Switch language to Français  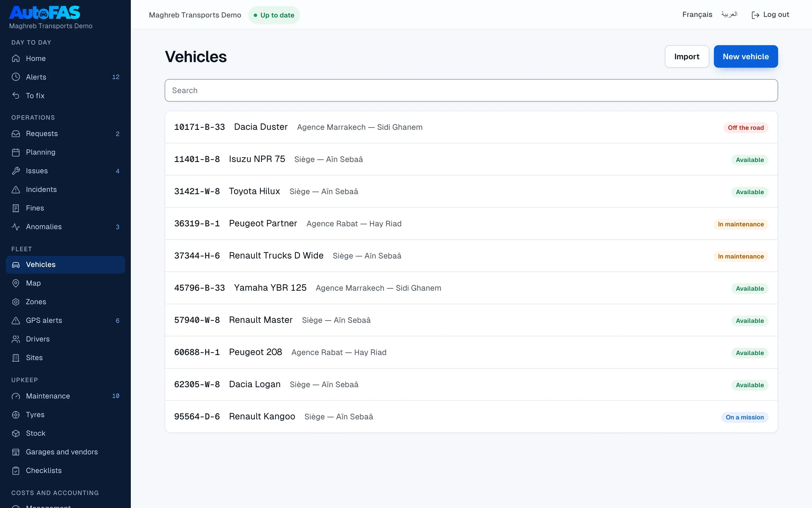(x=697, y=14)
